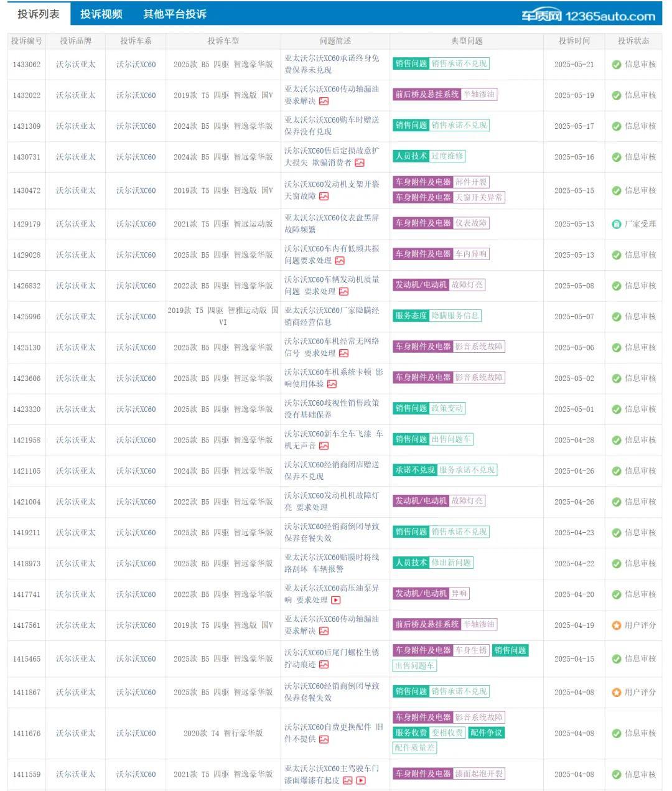Screen dimensions: 672x791
Task: Open image icon for complaint 1411559
Action: coord(348,780)
